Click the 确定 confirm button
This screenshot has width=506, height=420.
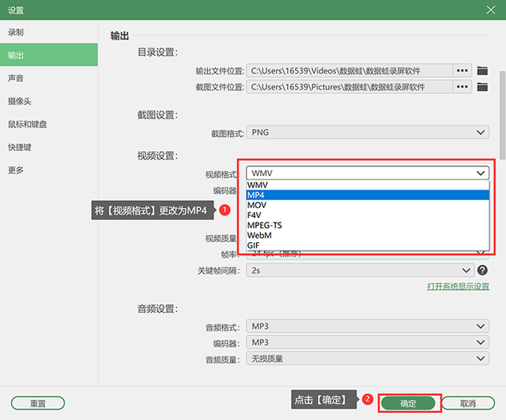coord(408,403)
